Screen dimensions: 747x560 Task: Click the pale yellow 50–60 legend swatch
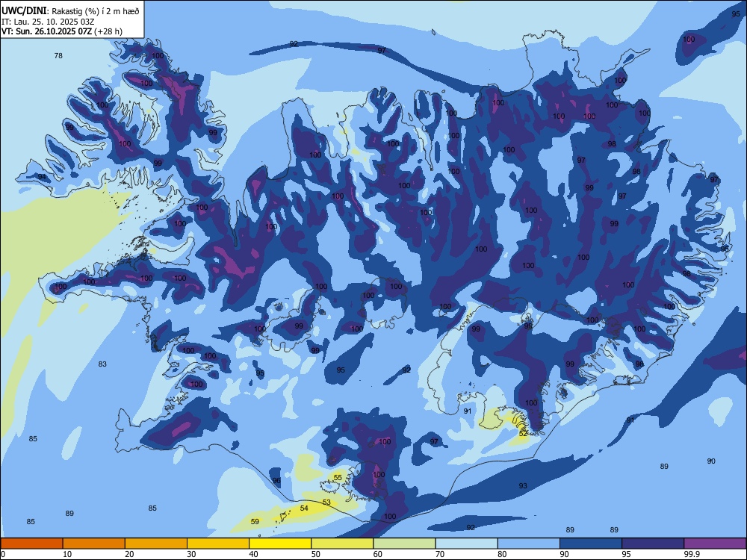tap(342, 544)
